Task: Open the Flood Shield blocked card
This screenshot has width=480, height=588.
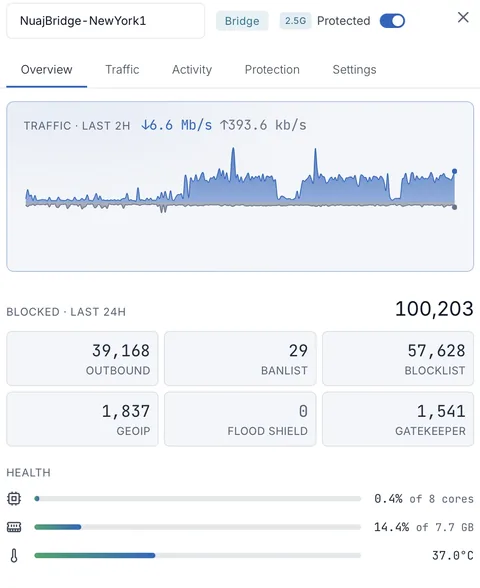Action: (x=240, y=419)
